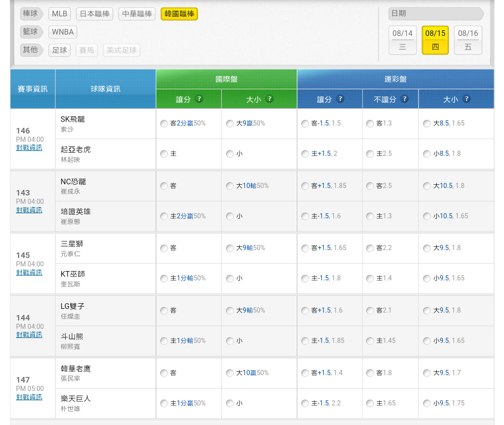Pick 主2.5 for 起亞老虎

tap(370, 154)
